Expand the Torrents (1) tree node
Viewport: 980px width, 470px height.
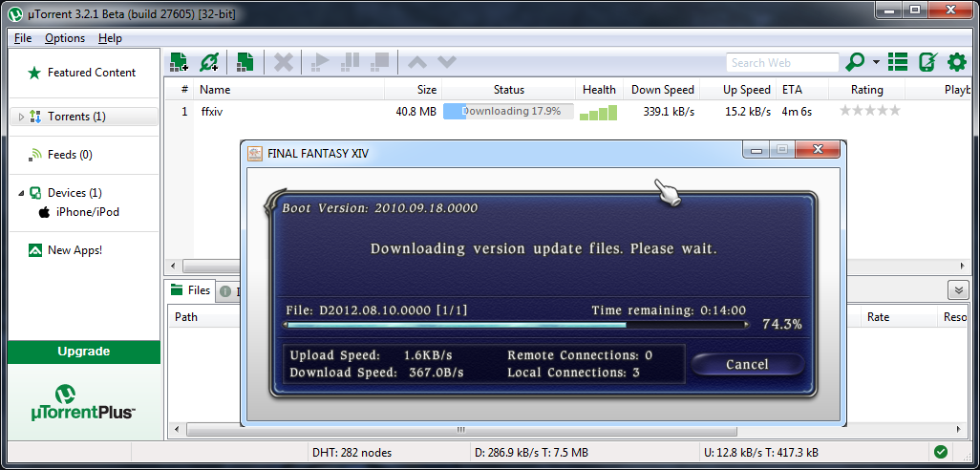click(21, 117)
